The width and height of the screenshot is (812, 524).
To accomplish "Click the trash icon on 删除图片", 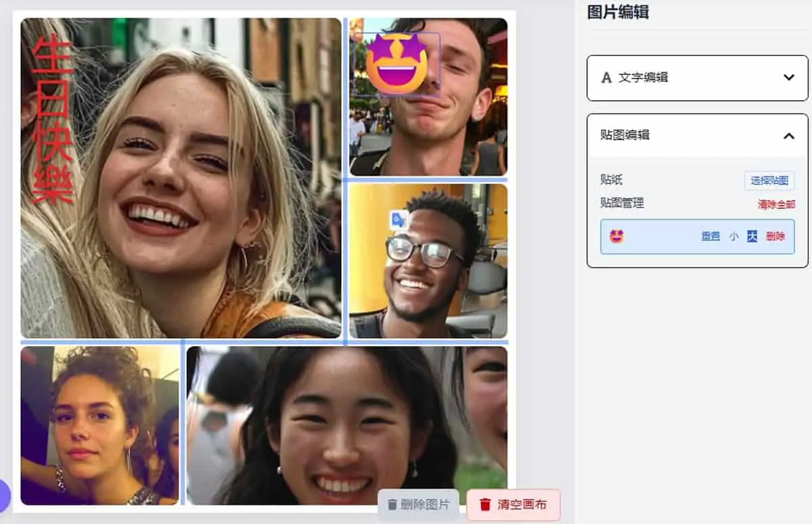I will click(x=392, y=504).
